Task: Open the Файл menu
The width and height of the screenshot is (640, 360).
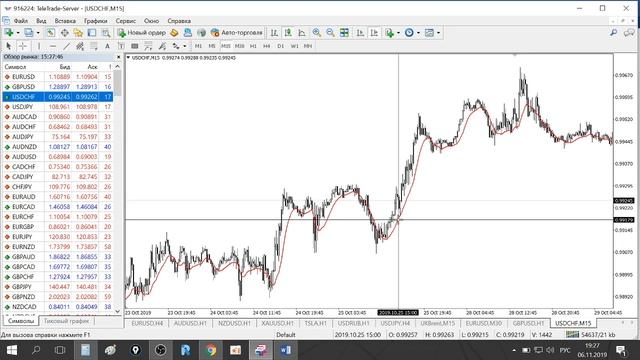Action: tap(21, 21)
